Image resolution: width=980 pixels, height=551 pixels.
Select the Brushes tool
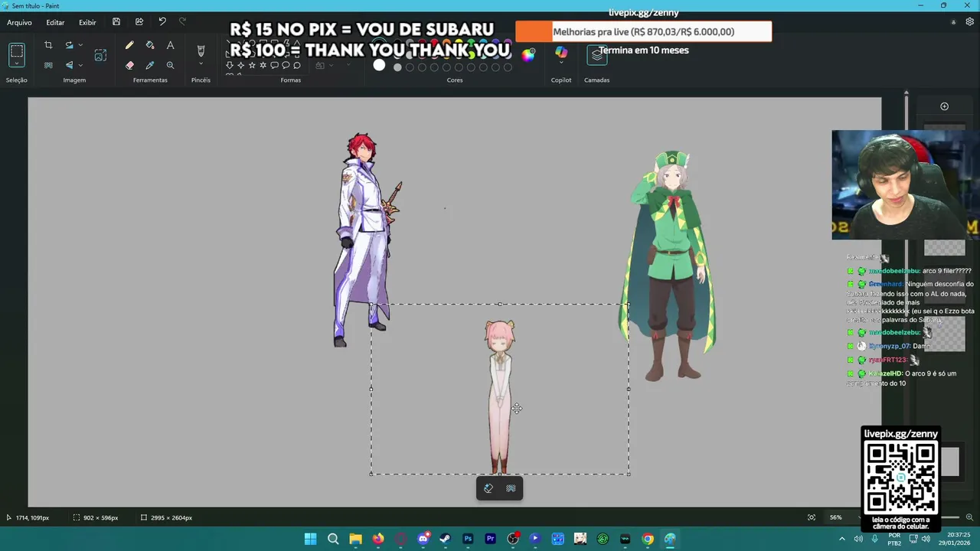pyautogui.click(x=201, y=51)
